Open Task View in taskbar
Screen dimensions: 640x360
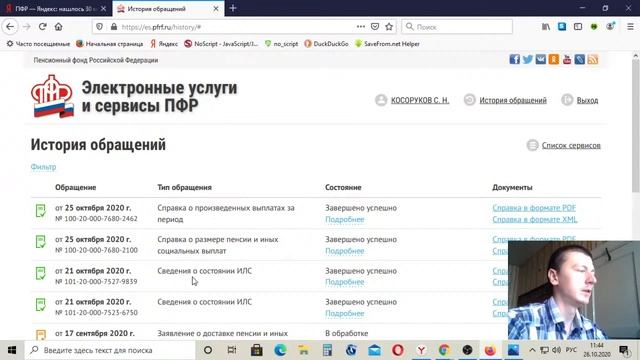tap(232, 350)
